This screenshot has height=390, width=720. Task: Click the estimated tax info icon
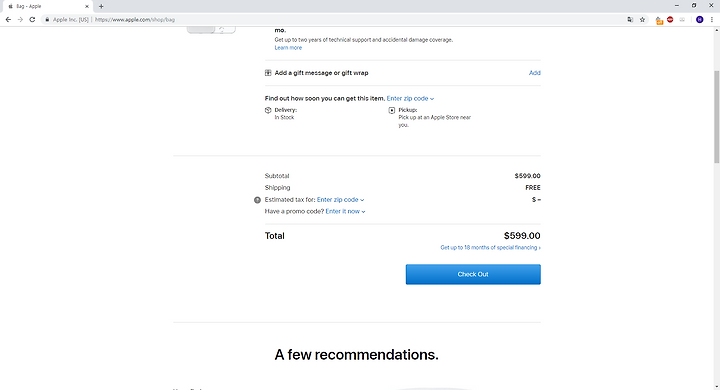coord(257,200)
